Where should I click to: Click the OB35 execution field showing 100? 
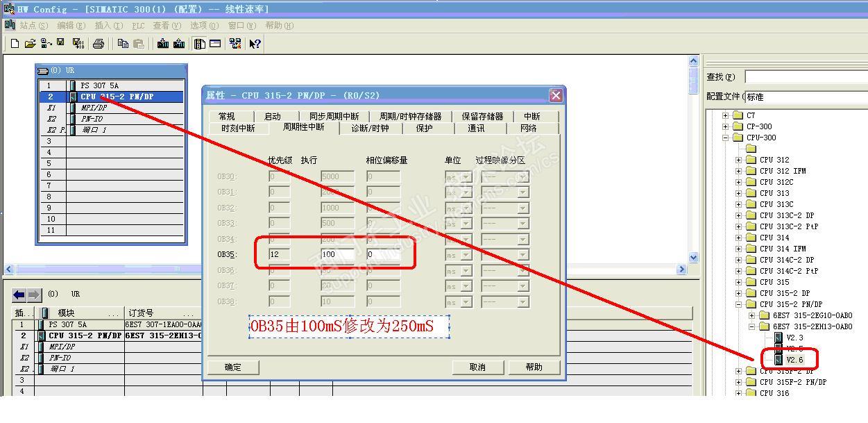click(x=338, y=254)
